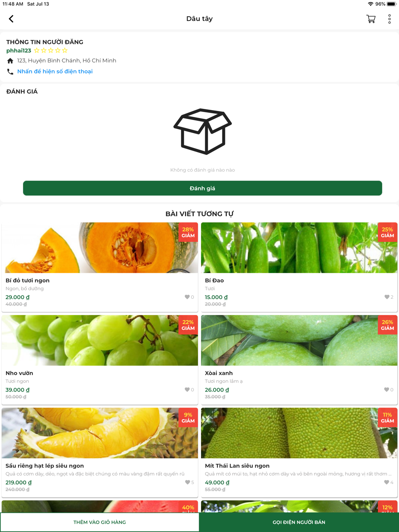Open the shopping cart

point(371,19)
